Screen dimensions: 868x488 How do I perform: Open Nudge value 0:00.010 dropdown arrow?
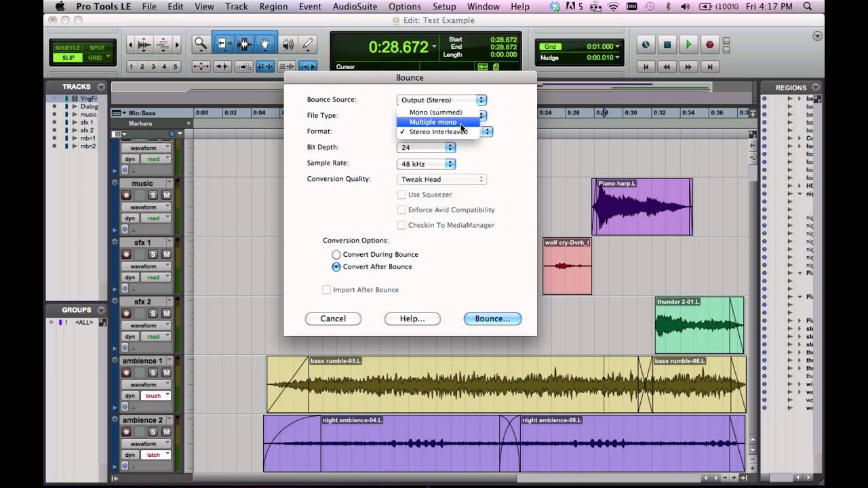pos(618,58)
